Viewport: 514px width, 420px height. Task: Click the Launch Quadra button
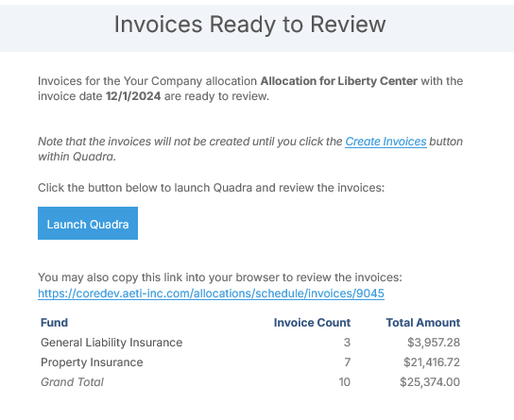point(88,224)
